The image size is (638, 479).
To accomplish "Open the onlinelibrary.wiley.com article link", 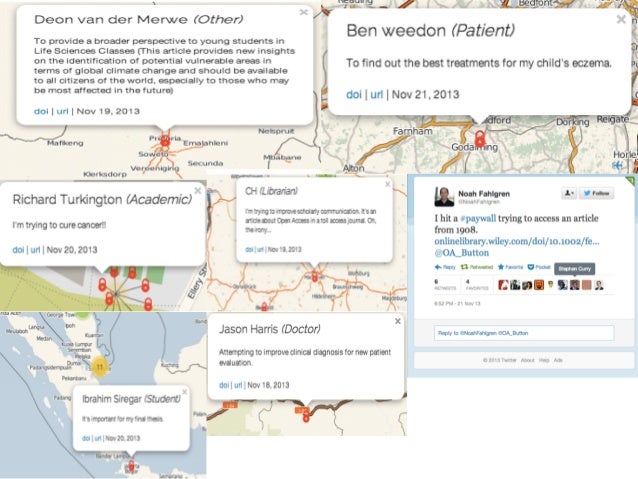I will (517, 241).
